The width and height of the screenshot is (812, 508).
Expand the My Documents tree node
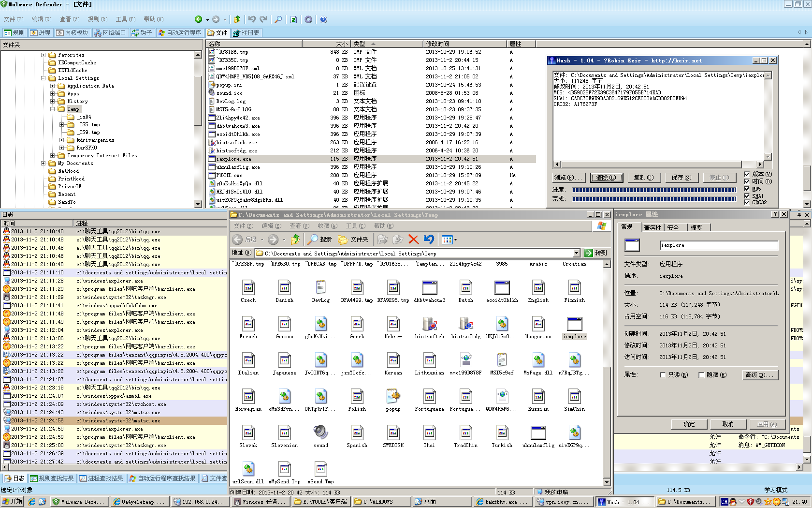click(x=43, y=164)
